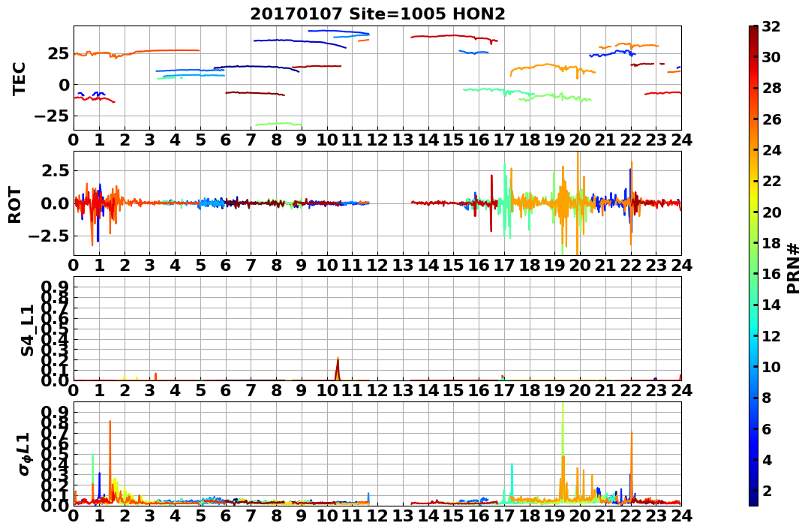Screen dimensions: 808x532
Task: Click hour '13' tick under S4_L1 panel
Action: pyautogui.click(x=402, y=390)
